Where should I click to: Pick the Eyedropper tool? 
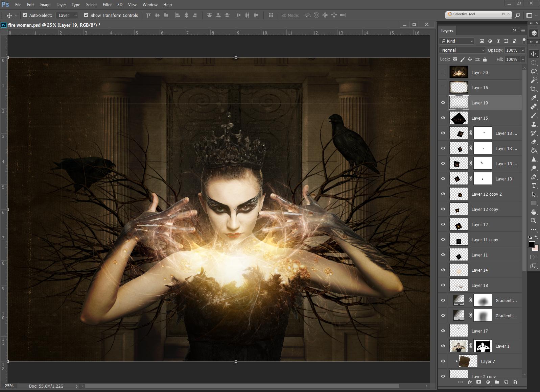534,98
